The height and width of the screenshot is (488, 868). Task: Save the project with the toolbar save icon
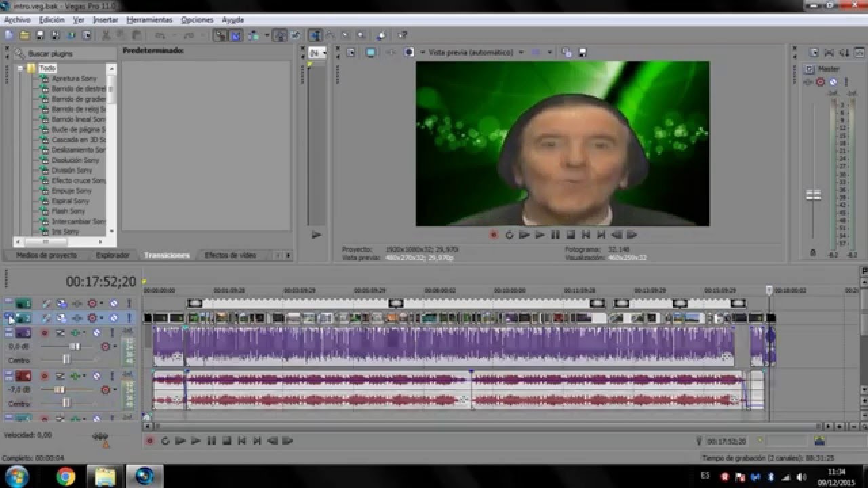[40, 35]
